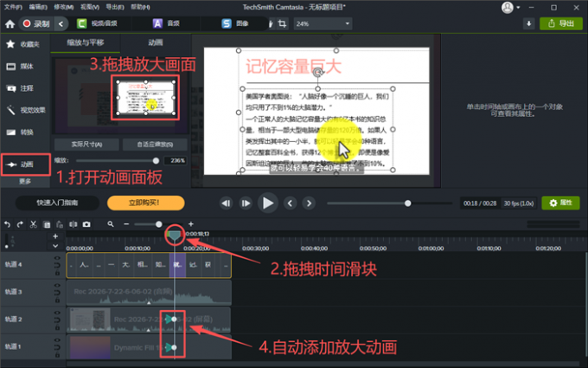Open the 视图 menu
Viewport: 588px width, 368px height.
90,7
